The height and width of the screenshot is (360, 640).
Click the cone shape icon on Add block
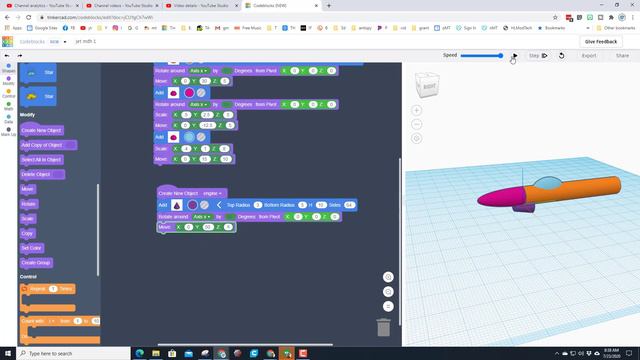click(x=177, y=205)
